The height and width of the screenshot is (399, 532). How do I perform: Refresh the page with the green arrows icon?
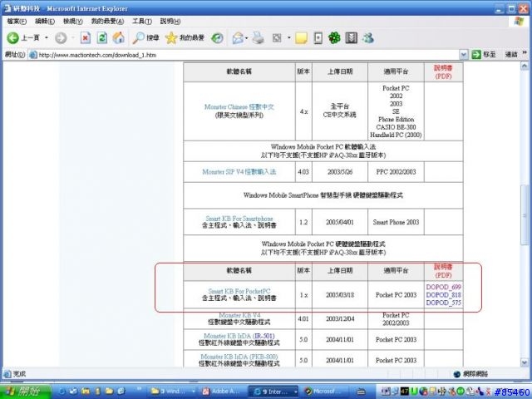[101, 37]
